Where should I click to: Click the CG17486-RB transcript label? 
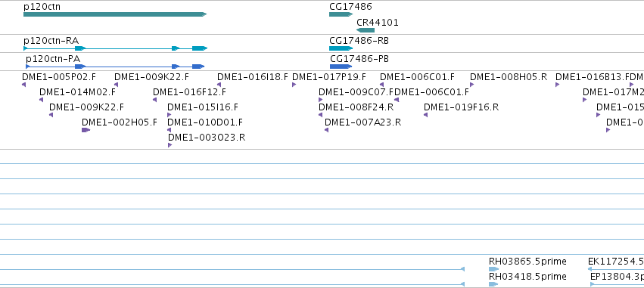click(x=359, y=41)
